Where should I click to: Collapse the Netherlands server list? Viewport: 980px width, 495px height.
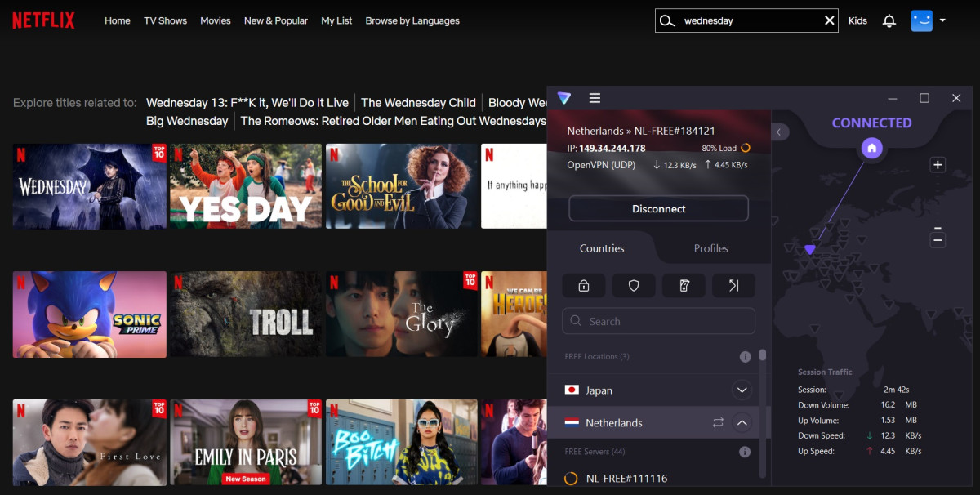(742, 423)
